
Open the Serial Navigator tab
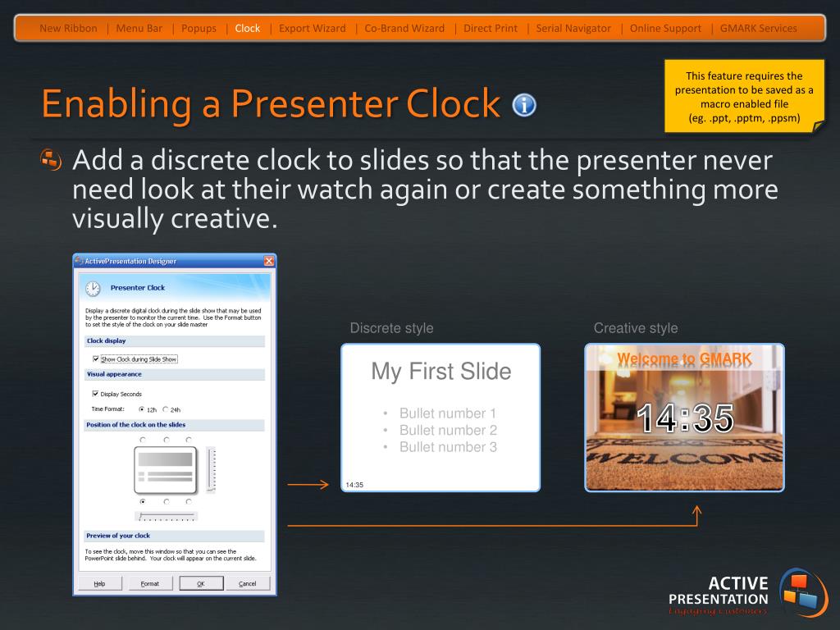[x=573, y=29]
